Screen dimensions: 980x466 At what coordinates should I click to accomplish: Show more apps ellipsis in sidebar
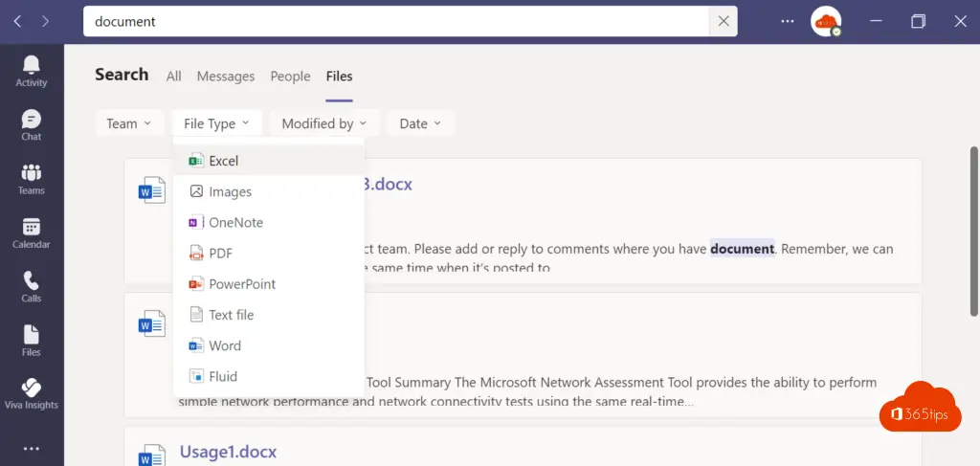coord(32,449)
